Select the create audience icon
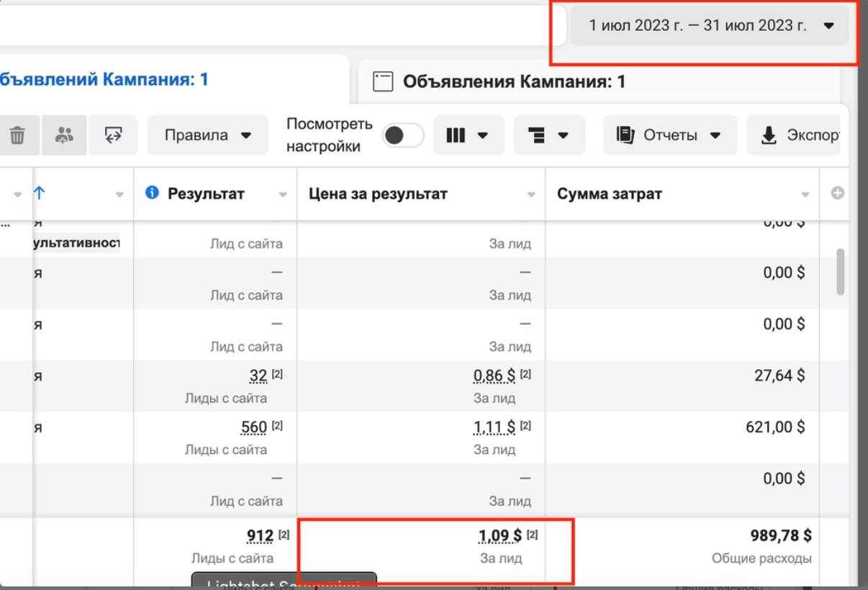868x590 pixels. [64, 134]
